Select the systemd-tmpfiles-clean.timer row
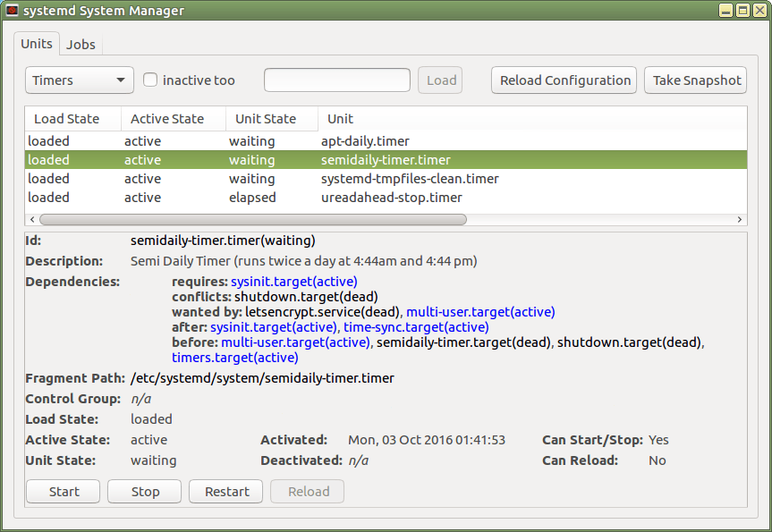Screen dimensions: 772x532 (x=386, y=179)
